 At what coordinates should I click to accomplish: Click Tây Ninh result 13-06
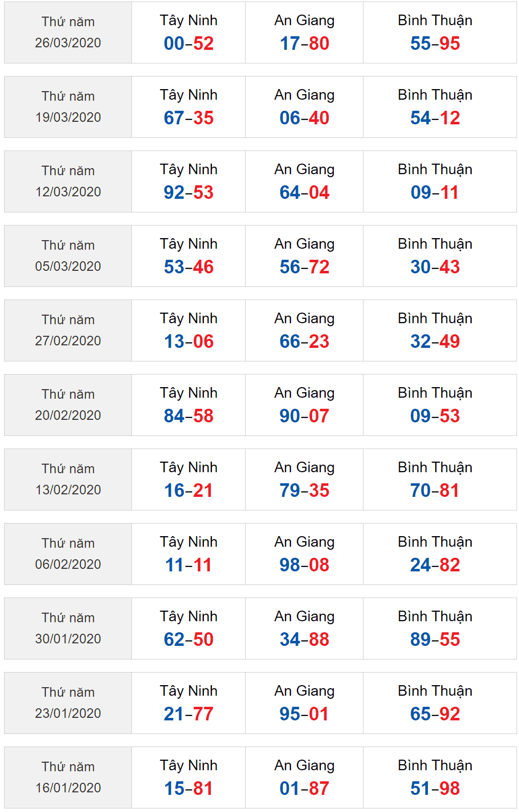[188, 341]
